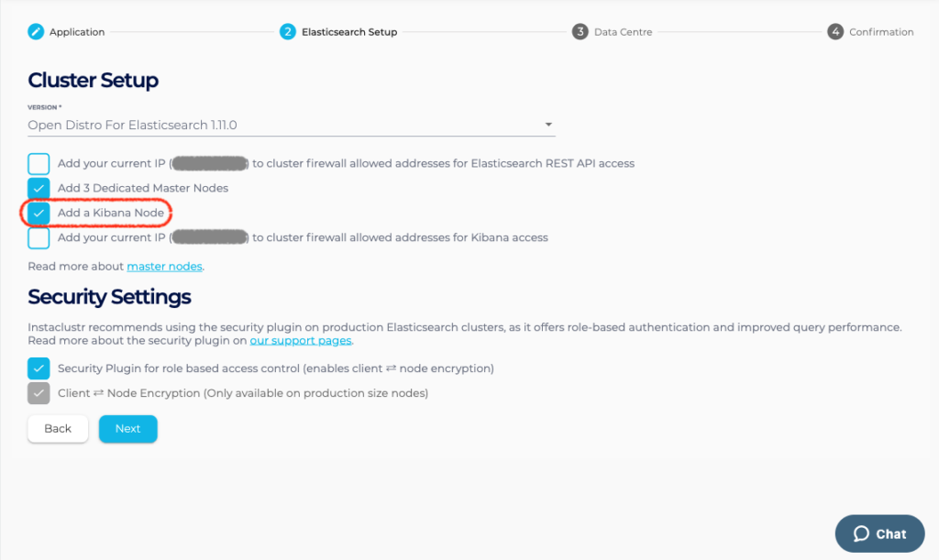Uncheck Add 3 Dedicated Master Nodes

click(39, 188)
